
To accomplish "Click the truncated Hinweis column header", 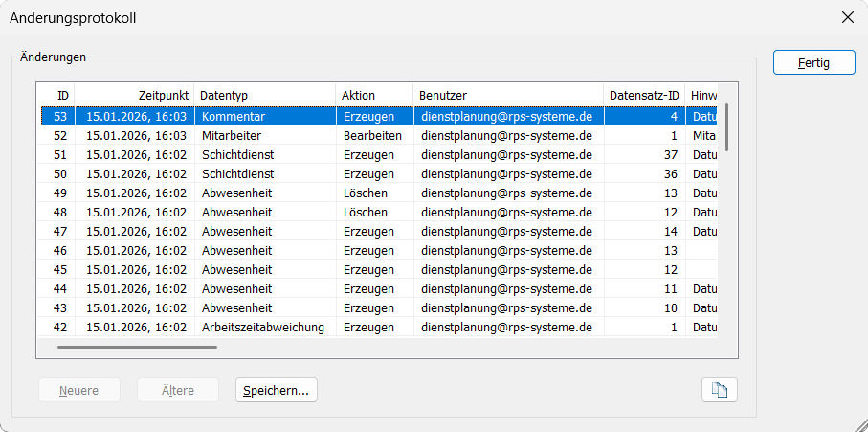I will [x=701, y=95].
